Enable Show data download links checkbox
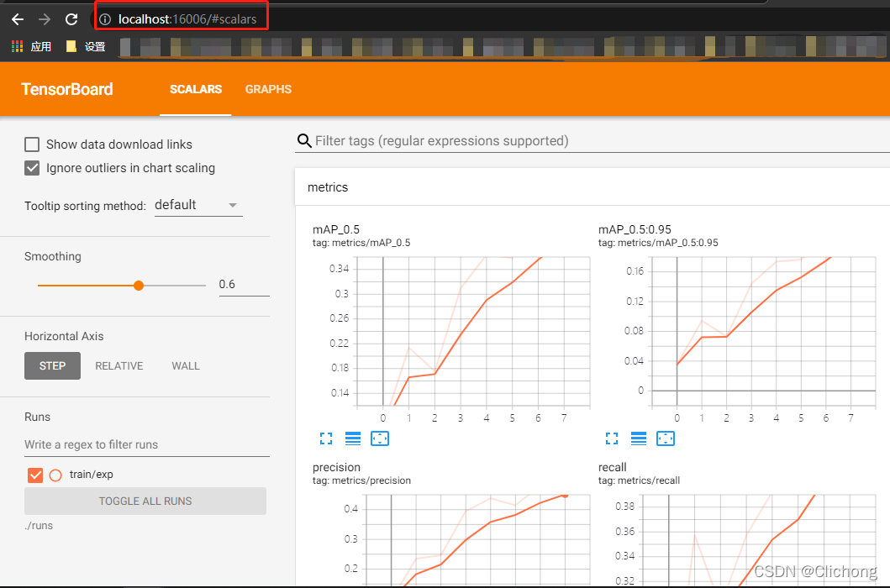This screenshot has height=588, width=890. 33,144
